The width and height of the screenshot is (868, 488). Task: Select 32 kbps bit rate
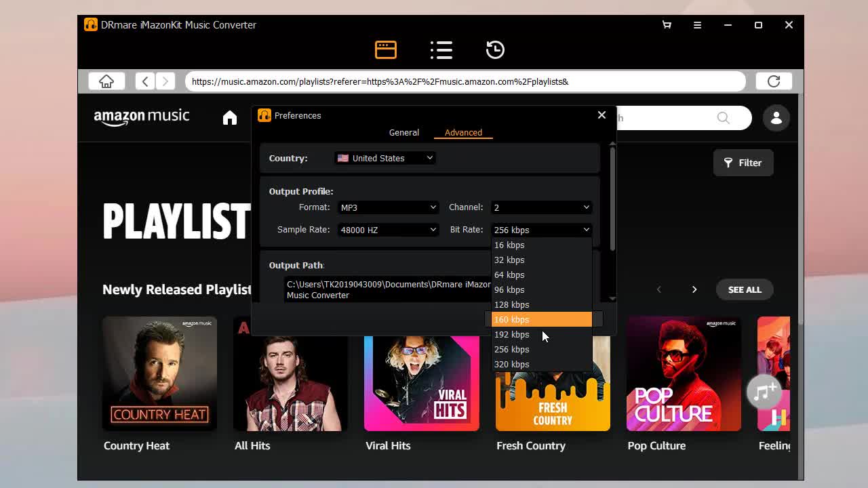click(541, 260)
